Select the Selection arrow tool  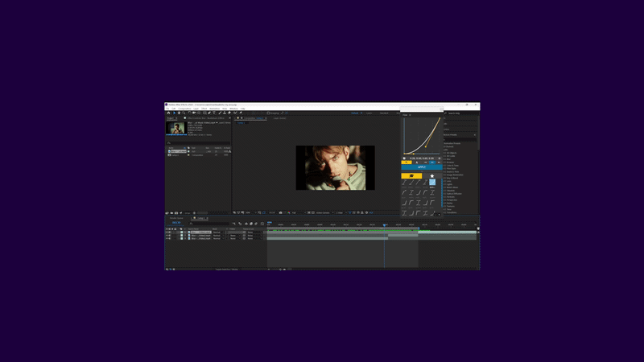[x=174, y=113]
